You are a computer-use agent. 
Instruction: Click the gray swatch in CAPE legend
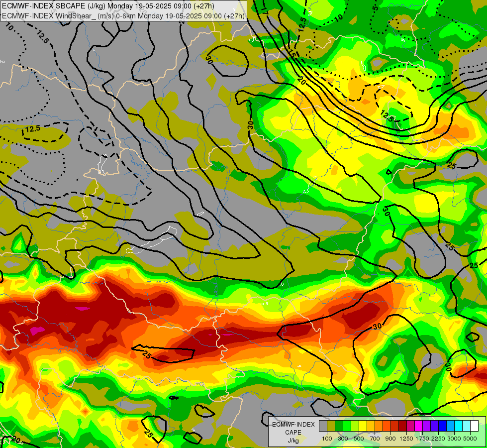coord(323,426)
